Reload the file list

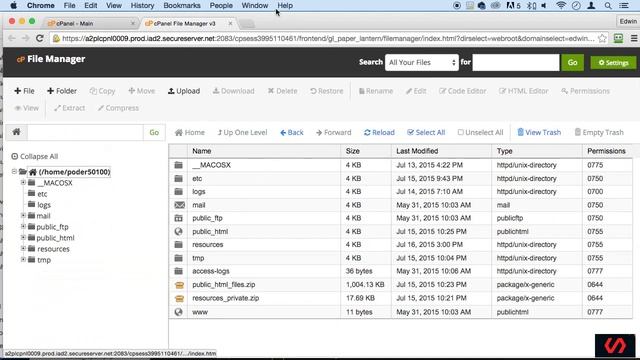tap(379, 132)
